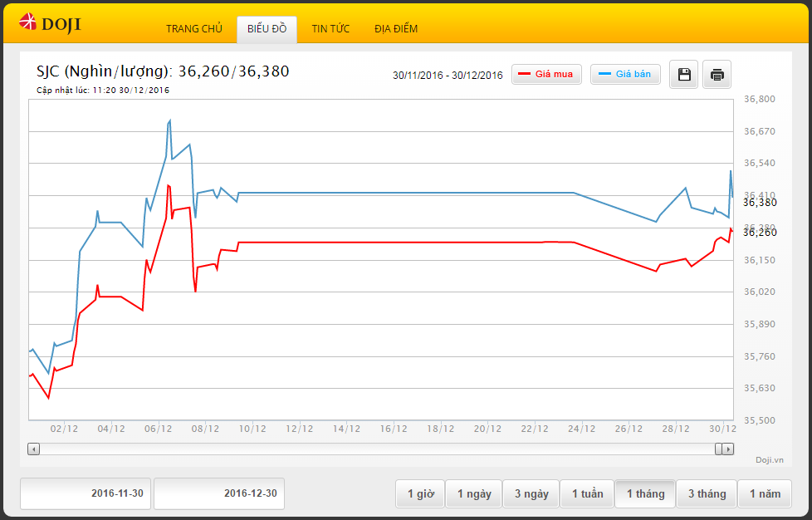Toggle the Giá bán series
Image resolution: width=812 pixels, height=520 pixels.
tap(625, 74)
